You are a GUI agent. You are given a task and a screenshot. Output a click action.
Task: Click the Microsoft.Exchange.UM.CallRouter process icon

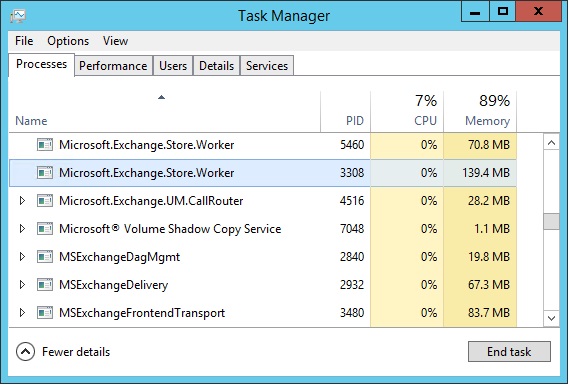click(x=45, y=201)
